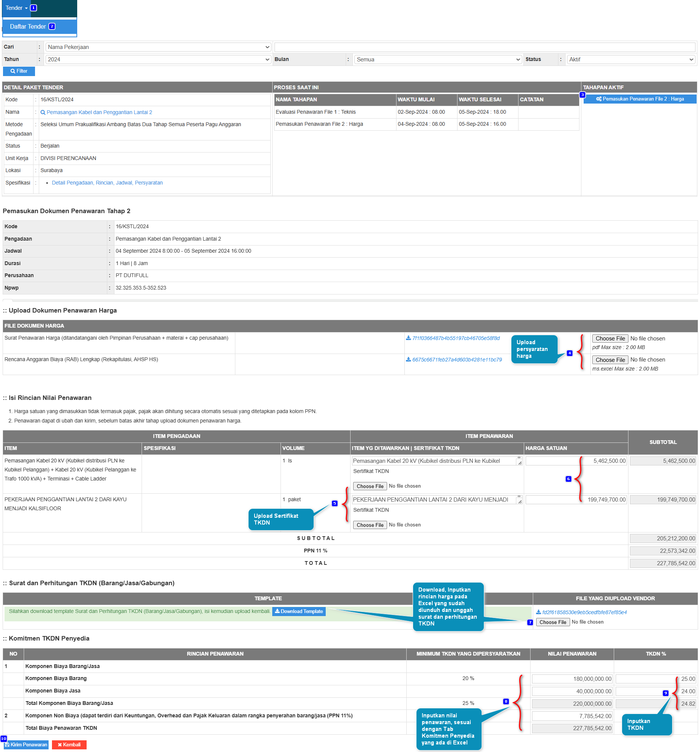Click 'Pemasukan Penawaran File 2 : Harga' button
Screen dimensions: 700x752
point(639,99)
